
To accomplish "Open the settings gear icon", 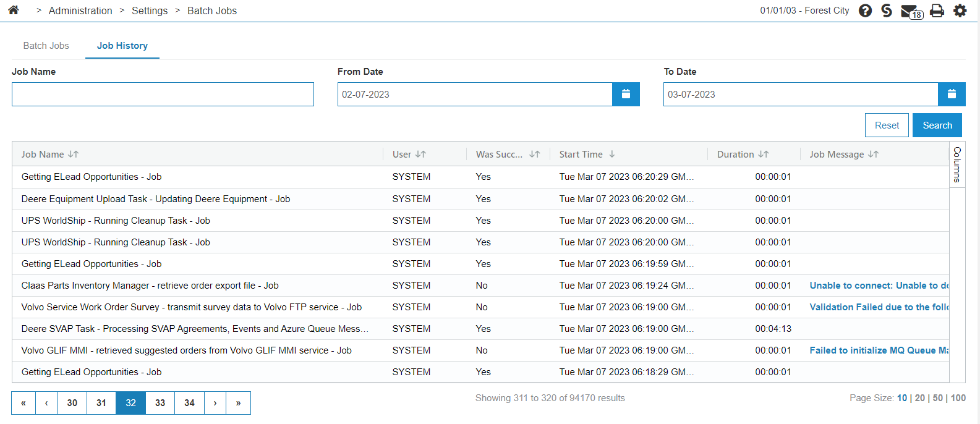I will point(960,11).
